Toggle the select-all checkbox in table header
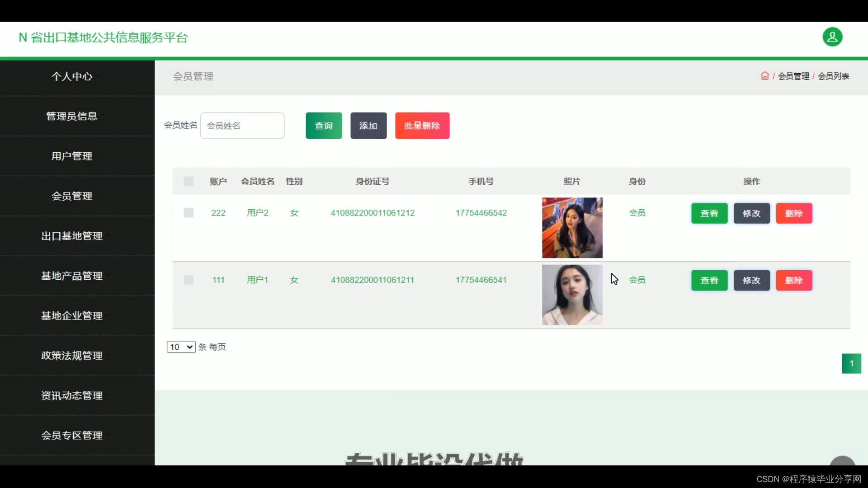868x488 pixels. click(189, 182)
